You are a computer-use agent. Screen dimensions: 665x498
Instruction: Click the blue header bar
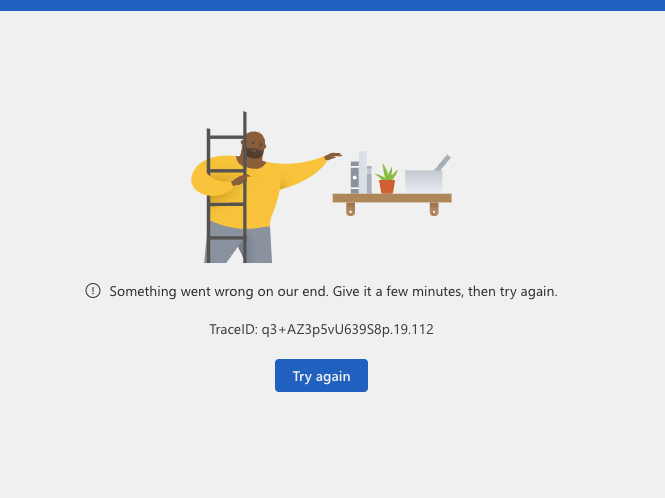(332, 5)
